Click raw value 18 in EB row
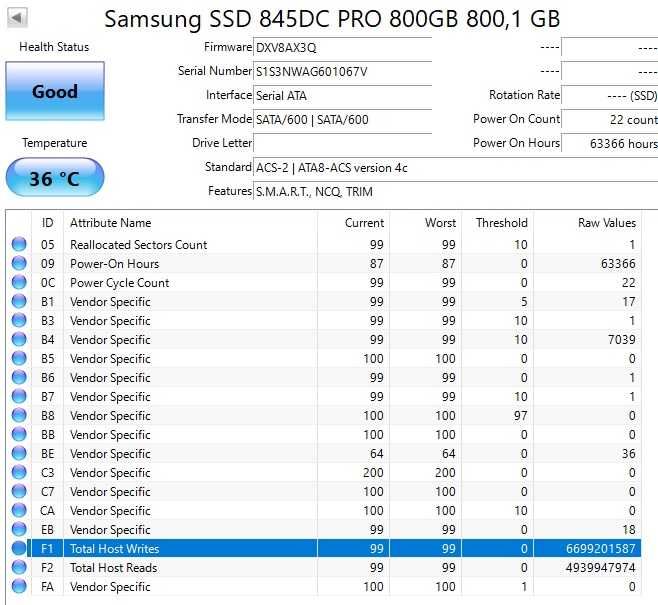The height and width of the screenshot is (605, 658). (x=629, y=529)
